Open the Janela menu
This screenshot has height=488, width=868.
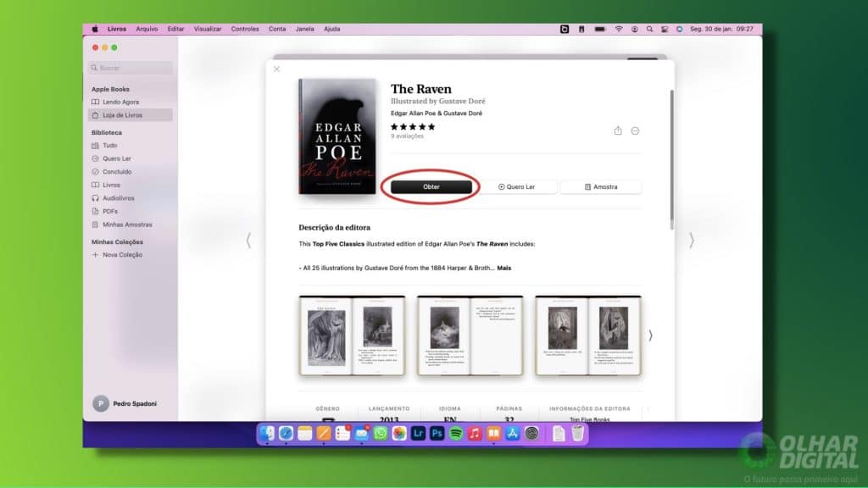click(x=304, y=29)
